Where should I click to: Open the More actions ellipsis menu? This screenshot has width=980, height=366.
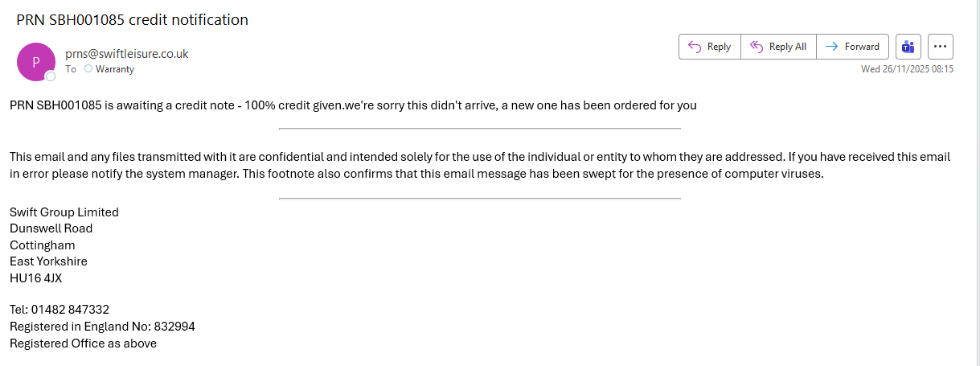click(941, 47)
